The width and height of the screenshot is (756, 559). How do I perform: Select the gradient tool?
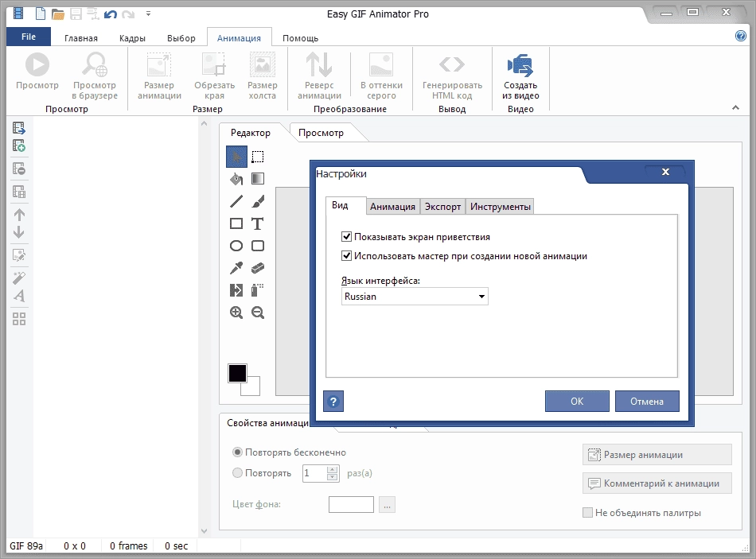click(258, 179)
